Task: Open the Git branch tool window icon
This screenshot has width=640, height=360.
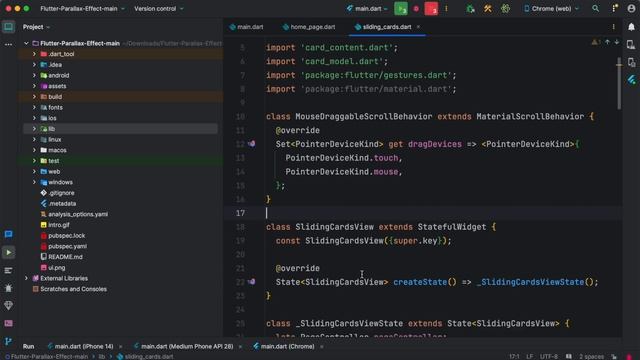Action: tap(8, 341)
